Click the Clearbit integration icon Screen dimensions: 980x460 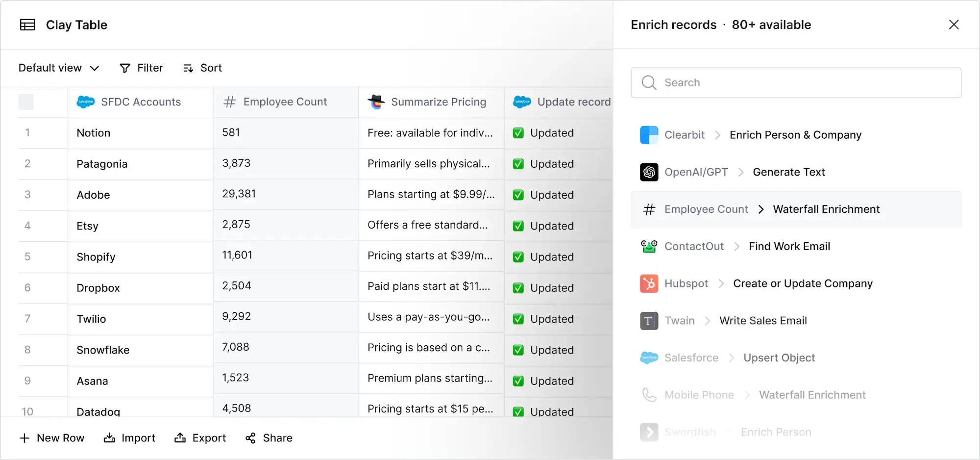point(649,134)
